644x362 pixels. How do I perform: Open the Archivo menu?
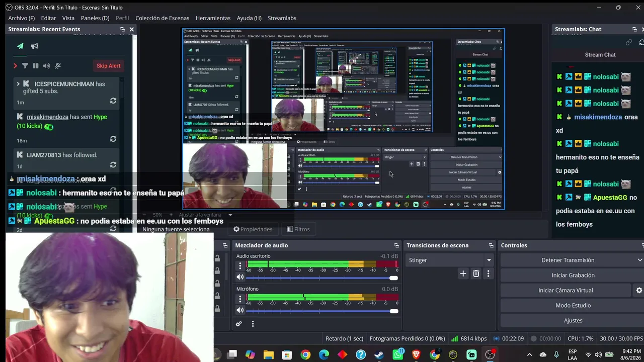22,18
